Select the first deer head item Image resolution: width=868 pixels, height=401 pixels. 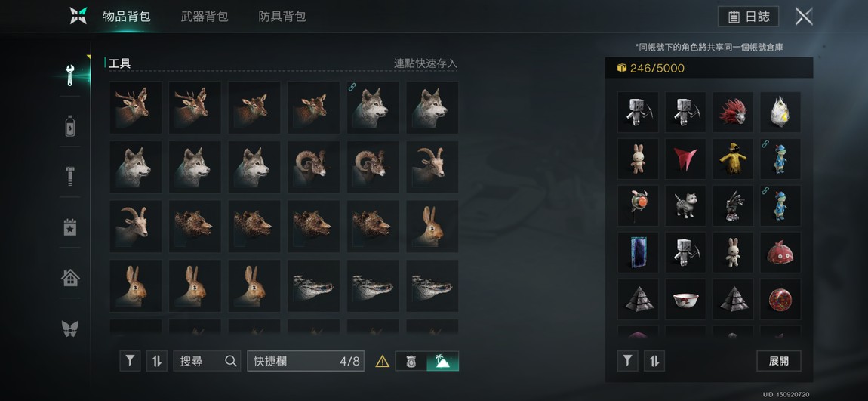[x=136, y=107]
